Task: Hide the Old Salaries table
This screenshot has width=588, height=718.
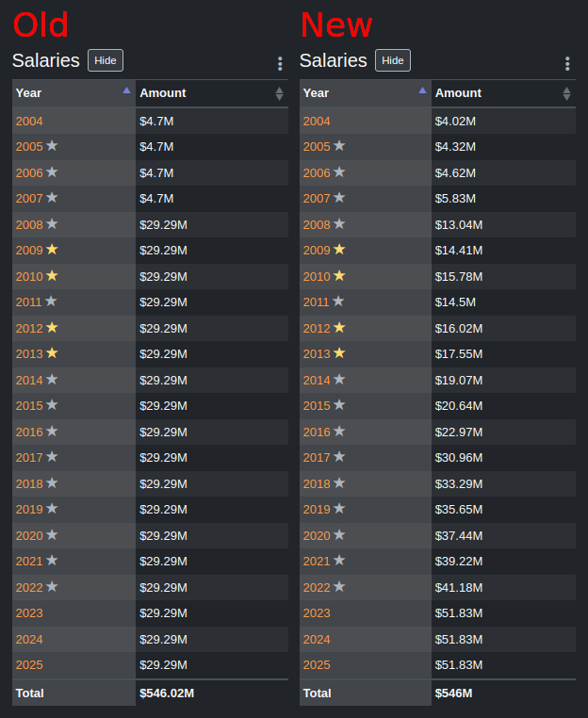Action: (106, 60)
